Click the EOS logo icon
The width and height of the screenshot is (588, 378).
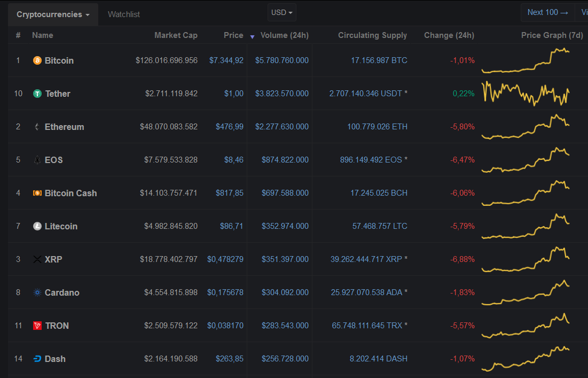(x=37, y=160)
